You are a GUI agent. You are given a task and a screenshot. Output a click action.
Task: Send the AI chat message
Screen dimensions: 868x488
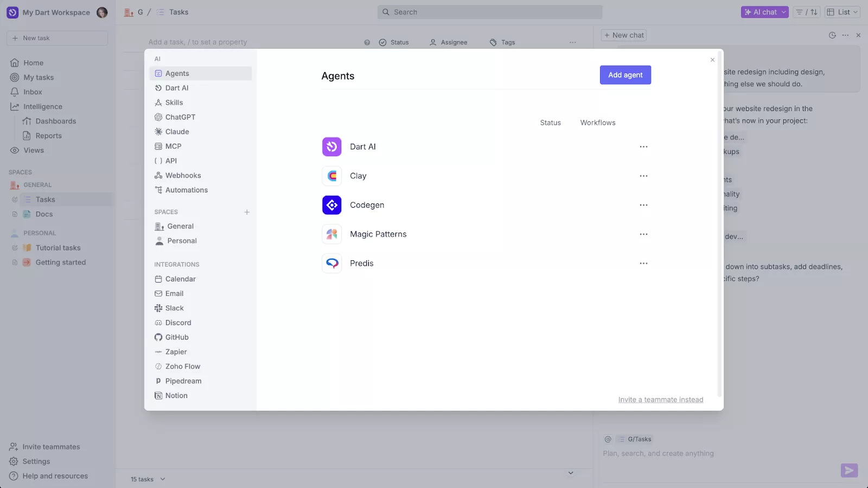coord(849,470)
